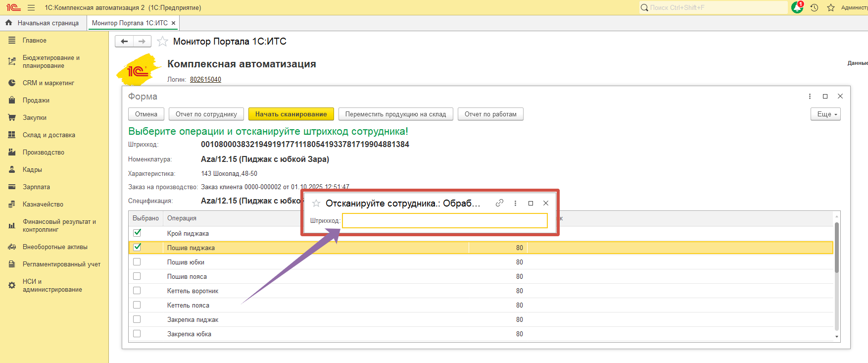The width and height of the screenshot is (868, 363).
Task: Uncheck the Крой пиджака checkbox
Action: (x=137, y=233)
